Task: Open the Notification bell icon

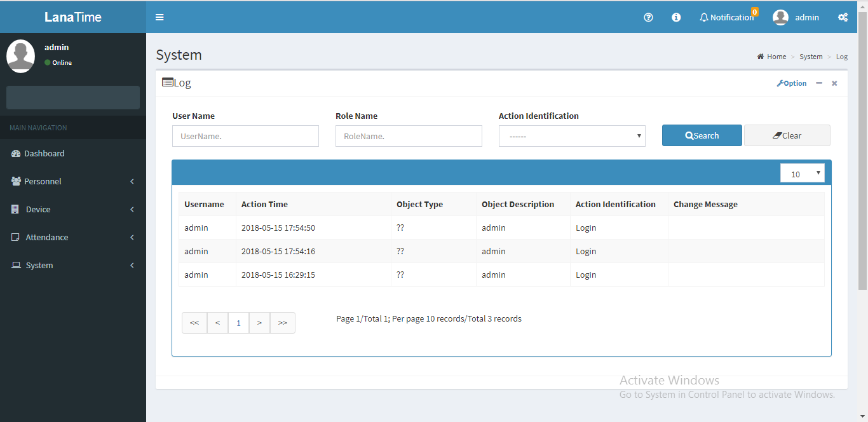Action: pos(704,17)
